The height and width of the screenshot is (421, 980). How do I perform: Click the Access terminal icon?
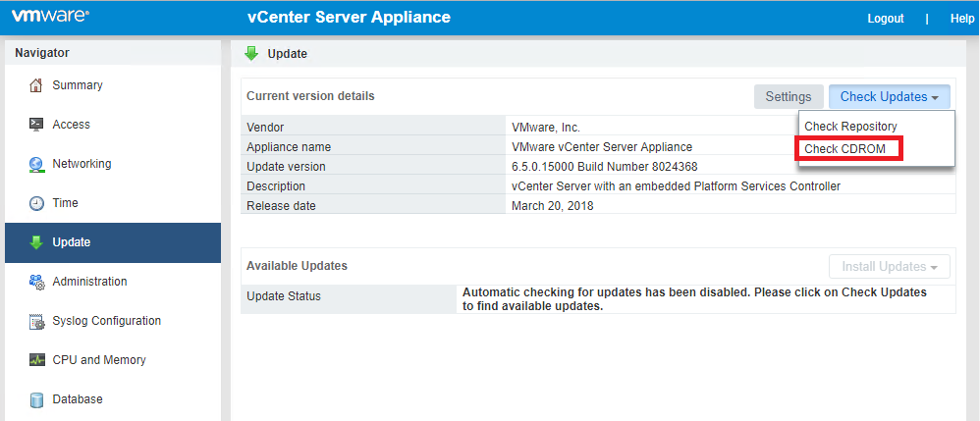pyautogui.click(x=36, y=125)
